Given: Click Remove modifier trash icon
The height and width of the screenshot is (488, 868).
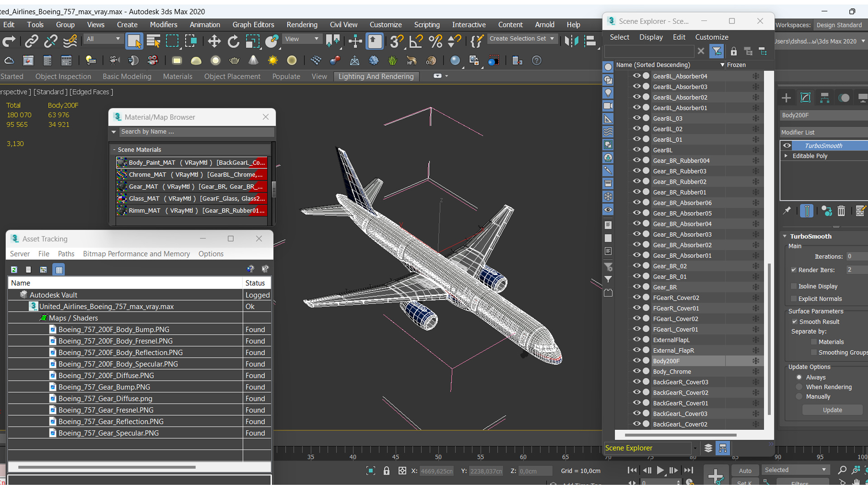Looking at the screenshot, I should coord(841,211).
